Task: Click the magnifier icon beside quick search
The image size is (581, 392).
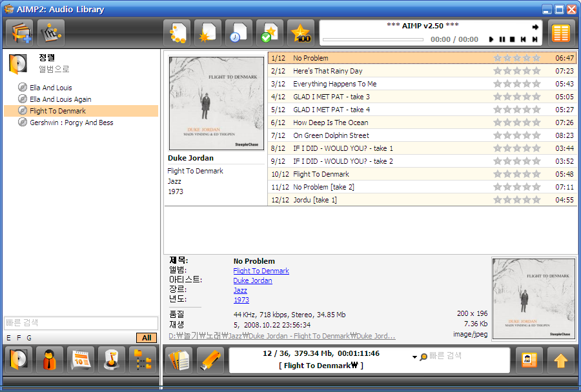Action: click(x=423, y=357)
